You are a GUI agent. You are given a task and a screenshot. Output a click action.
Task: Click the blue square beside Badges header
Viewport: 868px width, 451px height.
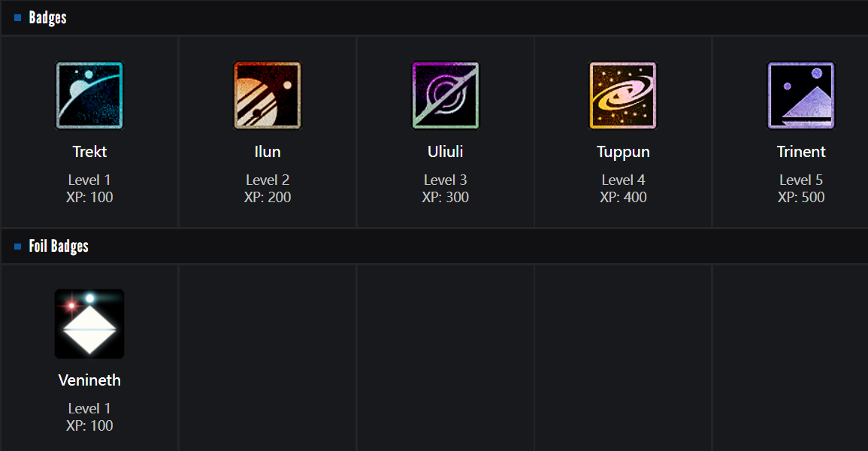pyautogui.click(x=17, y=18)
